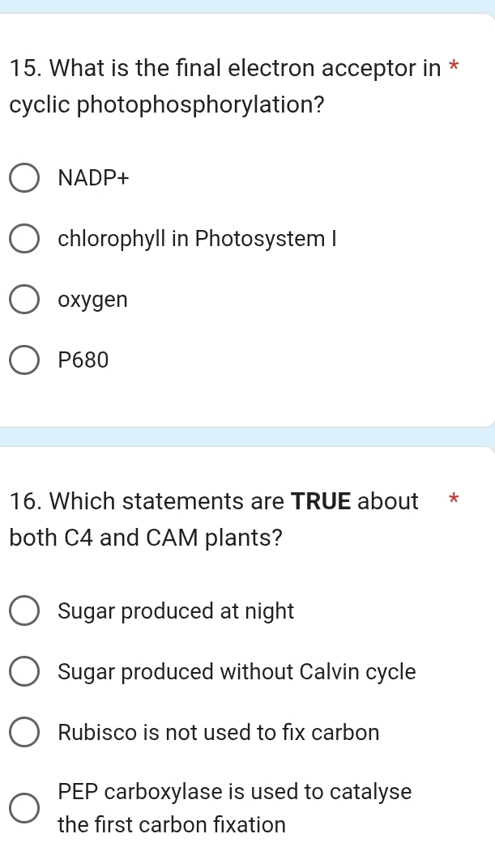
Task: Choose the PEP carboxylase first carbon fixation option
Action: (x=24, y=807)
